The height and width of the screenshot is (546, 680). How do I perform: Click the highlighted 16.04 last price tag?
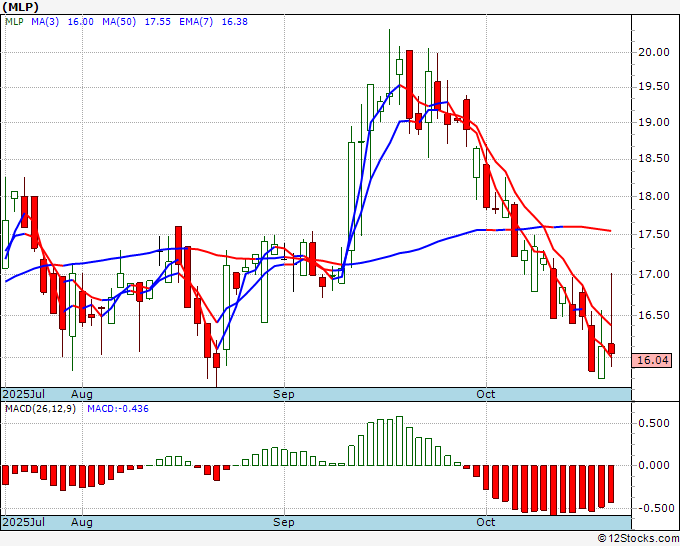[x=652, y=360]
